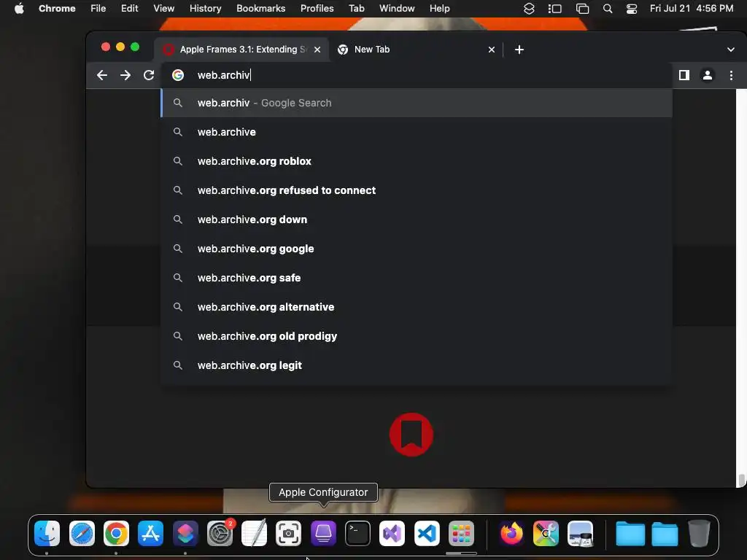This screenshot has width=747, height=560.
Task: Open Shortcuts from the Dock
Action: (x=185, y=533)
